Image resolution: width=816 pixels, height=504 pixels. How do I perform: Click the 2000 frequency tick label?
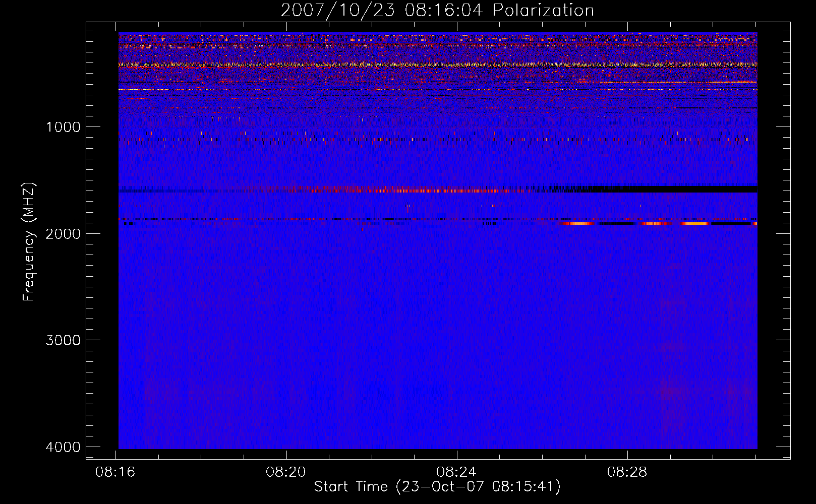(x=63, y=233)
